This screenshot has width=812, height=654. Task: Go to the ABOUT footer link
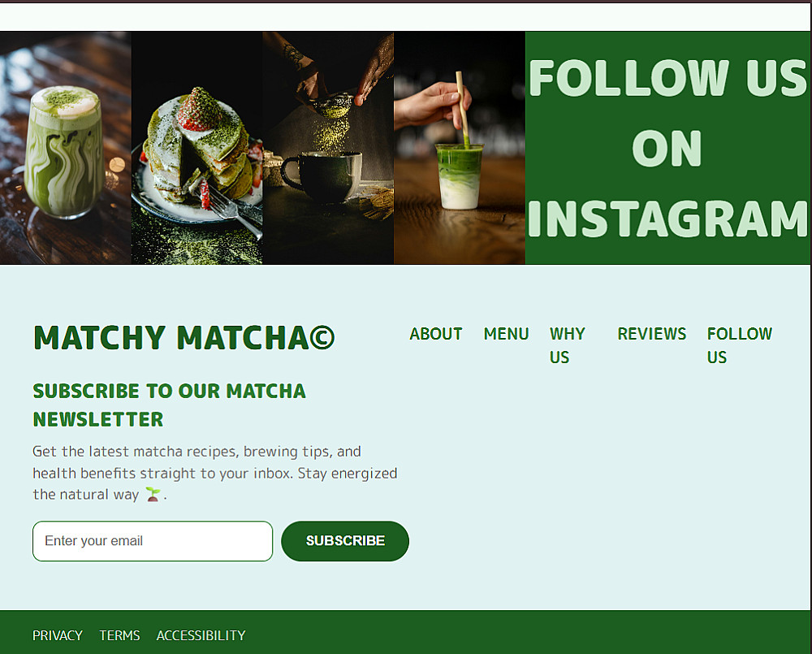tap(435, 334)
